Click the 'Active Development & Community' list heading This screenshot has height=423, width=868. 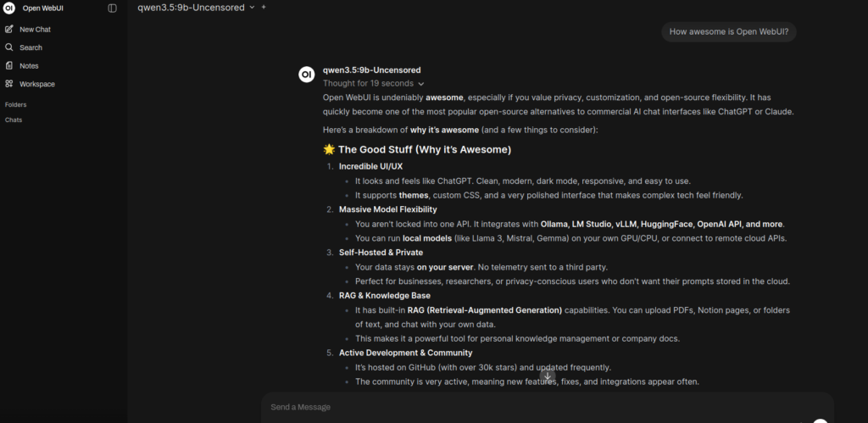(x=405, y=353)
